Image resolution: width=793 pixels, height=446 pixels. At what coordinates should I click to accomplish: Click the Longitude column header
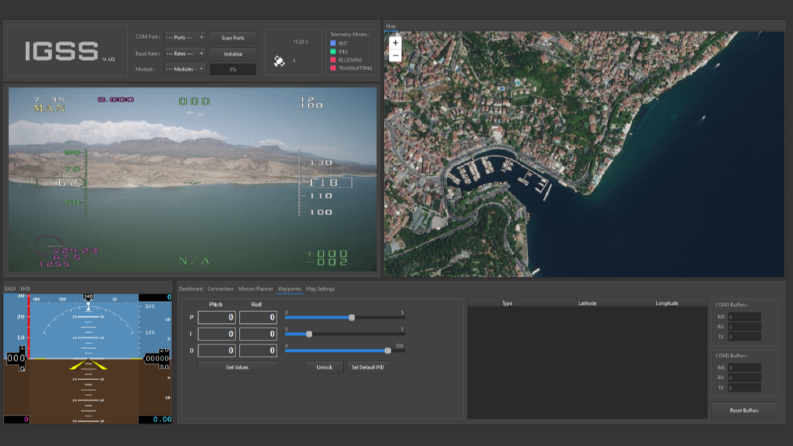tap(667, 303)
